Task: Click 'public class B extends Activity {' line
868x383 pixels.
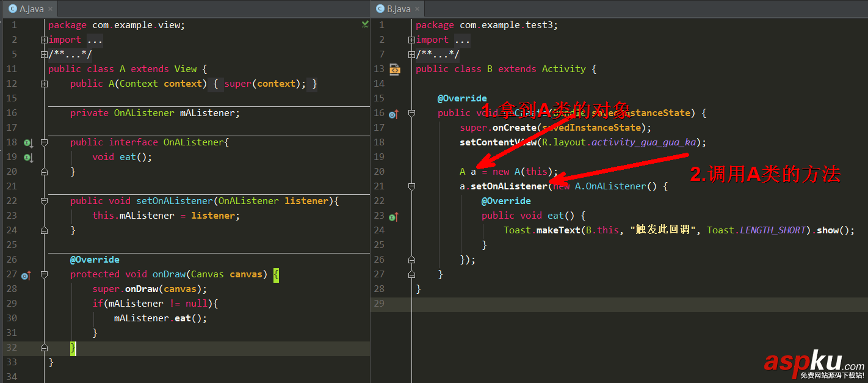Action: [x=506, y=69]
